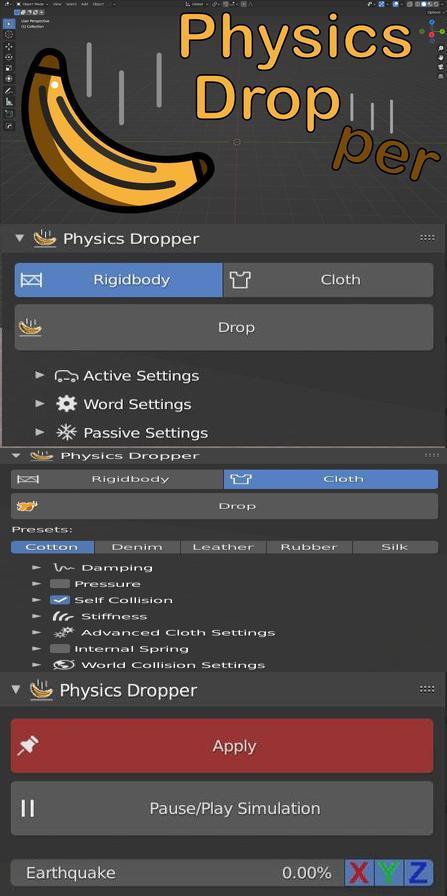Disable the Self Collision checkbox
Viewport: 447px width, 896px height.
click(x=59, y=600)
